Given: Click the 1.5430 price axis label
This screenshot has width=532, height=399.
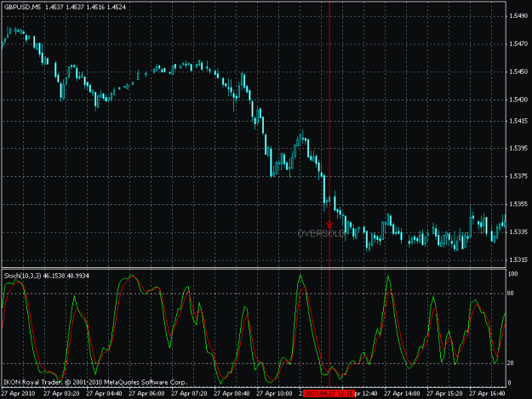Looking at the screenshot, I should click(518, 100).
